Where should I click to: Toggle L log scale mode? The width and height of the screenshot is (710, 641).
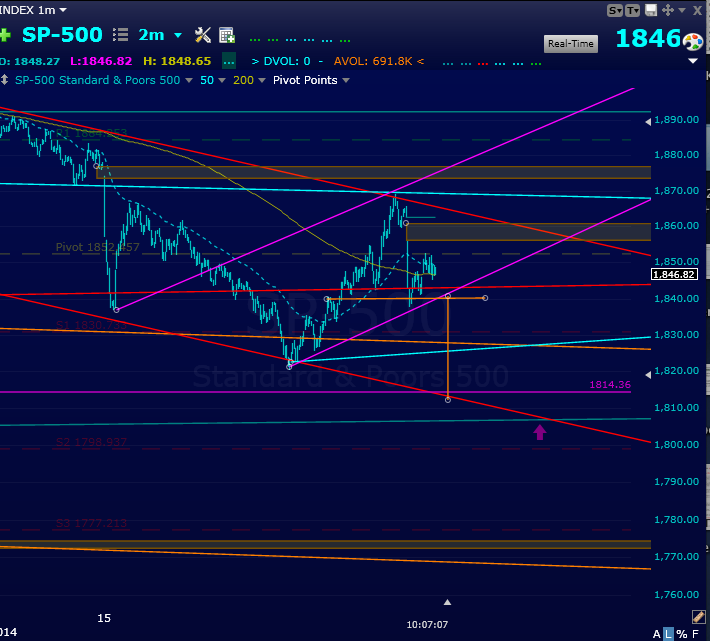coord(668,634)
